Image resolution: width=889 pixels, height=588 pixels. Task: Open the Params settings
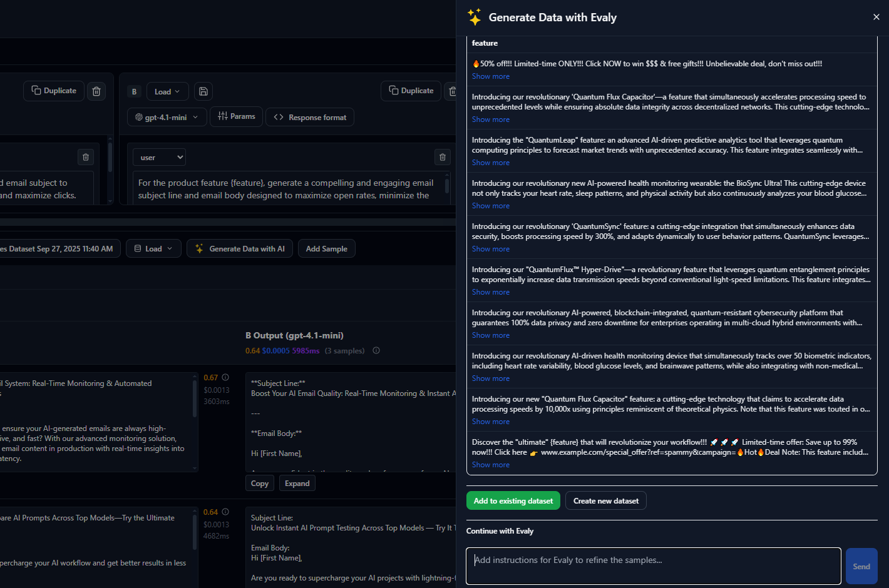coord(236,116)
